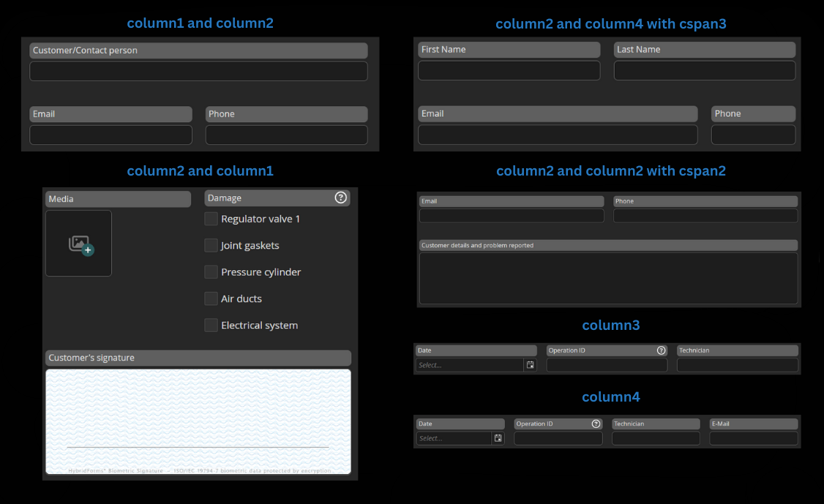
Task: Enable the Pressure cylinder checkbox
Action: point(211,272)
